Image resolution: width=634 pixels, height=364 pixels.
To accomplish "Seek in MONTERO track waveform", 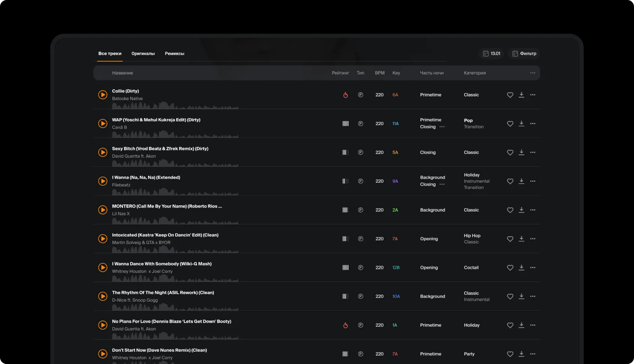I will tap(175, 220).
